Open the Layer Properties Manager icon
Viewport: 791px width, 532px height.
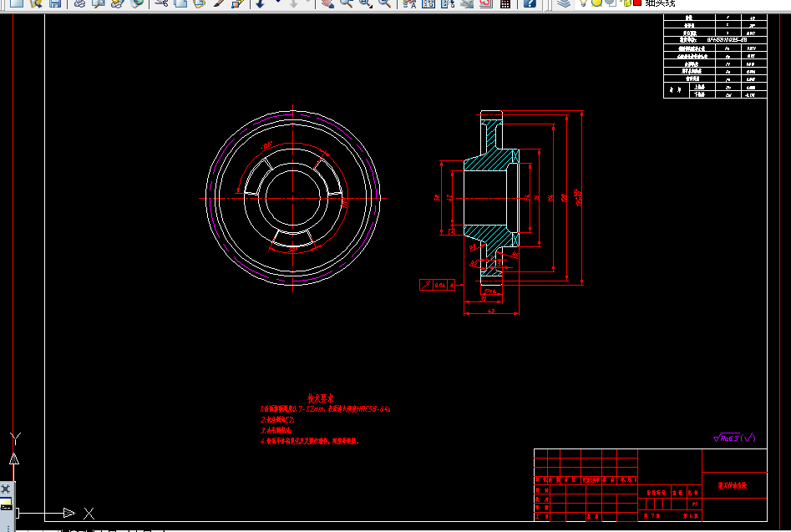(x=564, y=3)
